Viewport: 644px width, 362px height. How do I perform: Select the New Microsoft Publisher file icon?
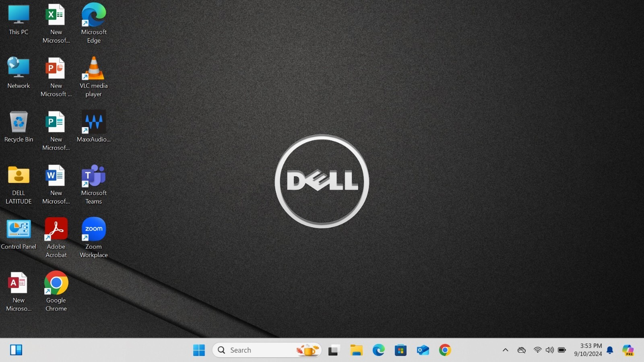click(x=56, y=131)
